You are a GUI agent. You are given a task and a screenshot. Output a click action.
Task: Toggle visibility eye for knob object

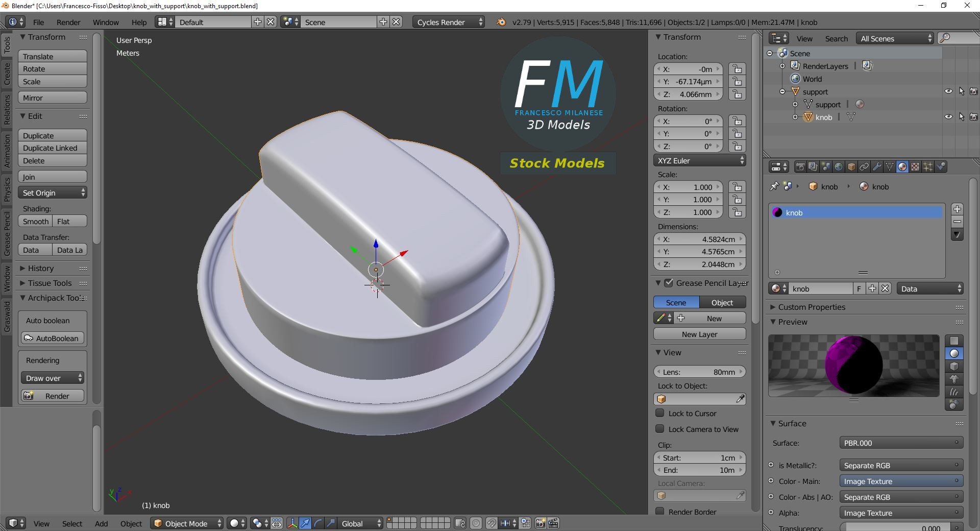948,117
